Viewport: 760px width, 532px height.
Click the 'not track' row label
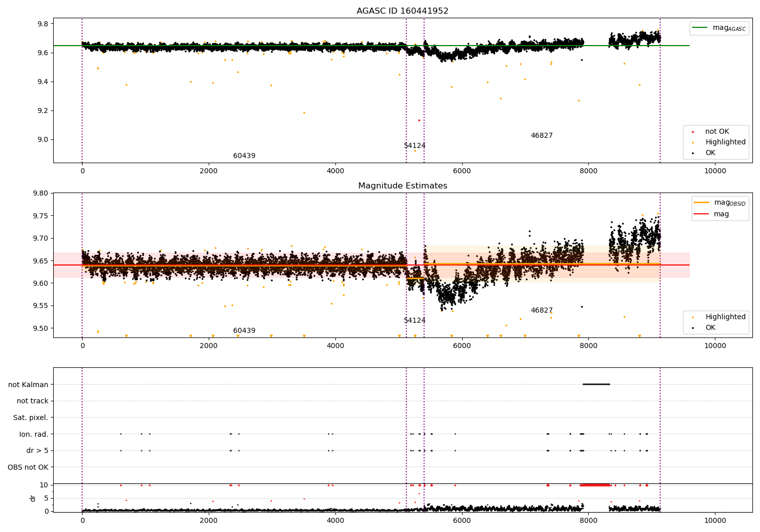point(32,401)
